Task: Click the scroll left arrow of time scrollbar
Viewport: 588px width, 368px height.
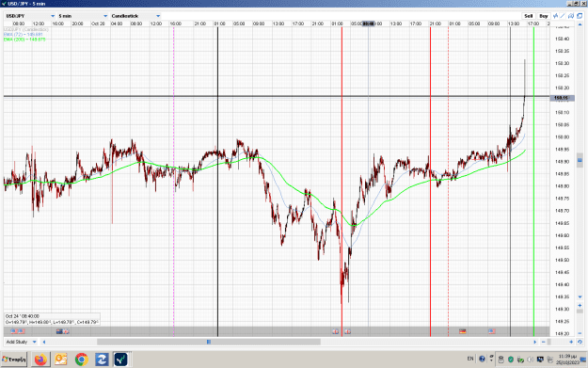Action: pyautogui.click(x=44, y=342)
